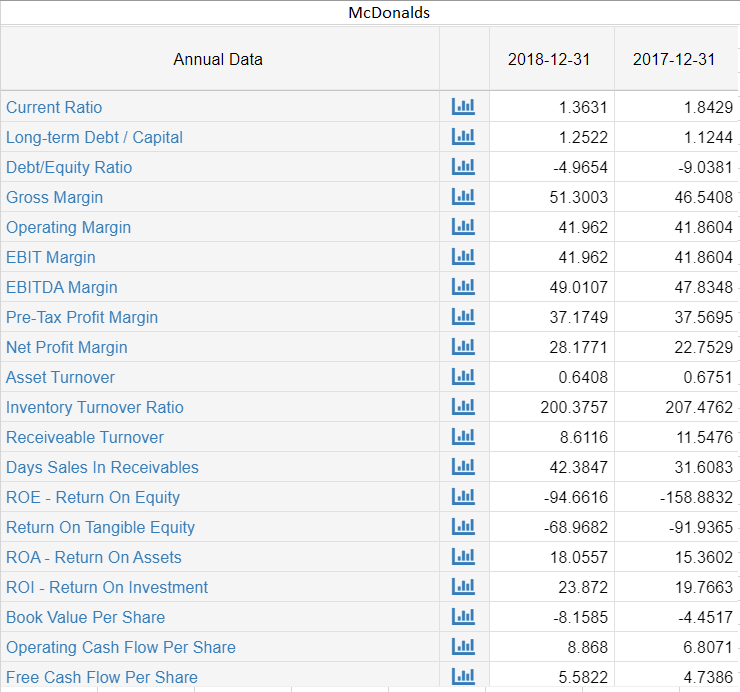Open the EBIT Margin link
This screenshot has height=692, width=740.
(x=50, y=257)
